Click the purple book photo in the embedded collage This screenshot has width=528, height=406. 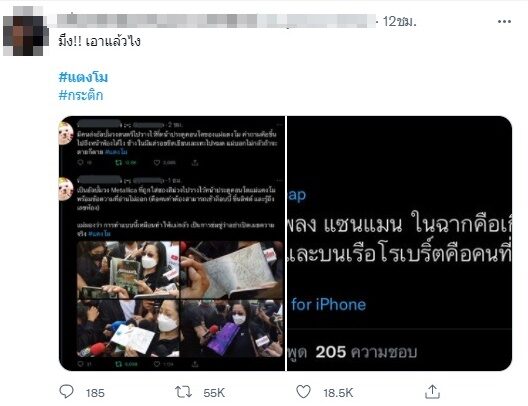(231, 329)
